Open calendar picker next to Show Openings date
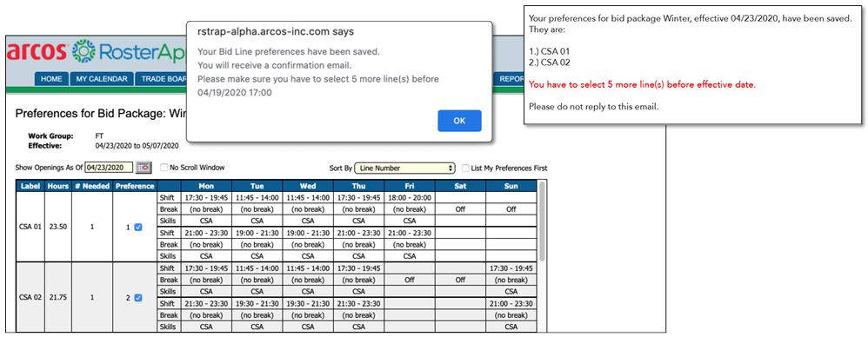Viewport: 868px width, 337px height. pyautogui.click(x=144, y=168)
